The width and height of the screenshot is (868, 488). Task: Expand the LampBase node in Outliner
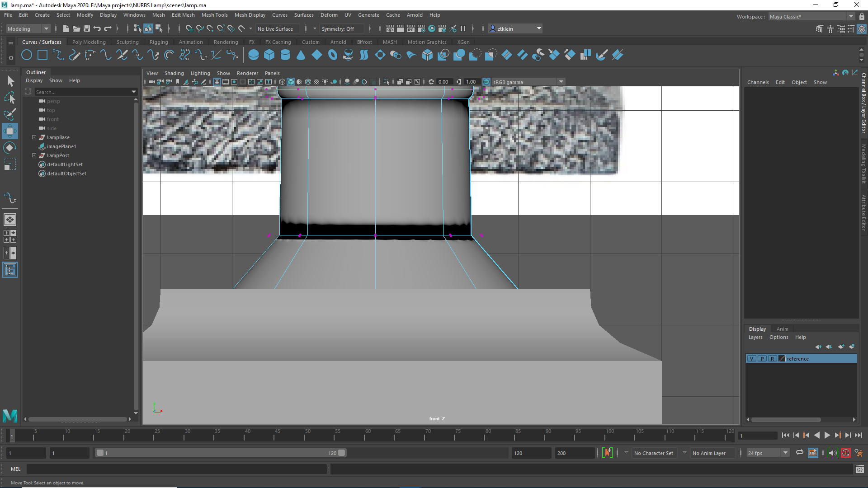click(34, 137)
